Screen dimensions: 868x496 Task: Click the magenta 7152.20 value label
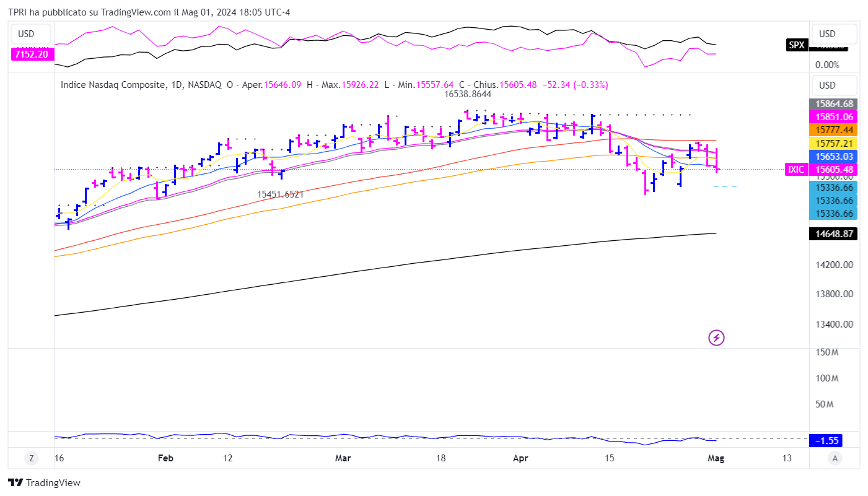pos(32,54)
